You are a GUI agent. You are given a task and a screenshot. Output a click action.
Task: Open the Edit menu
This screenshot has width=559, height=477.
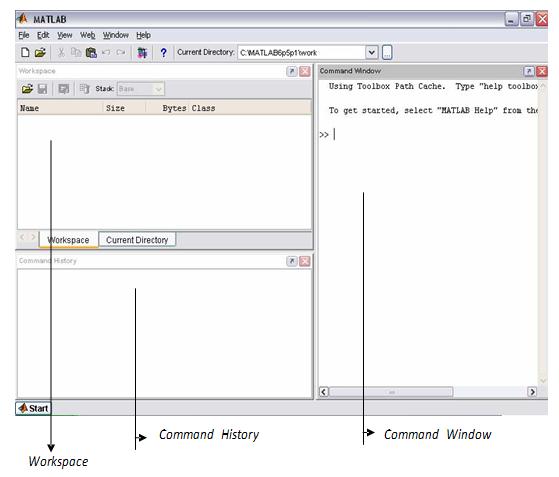(43, 35)
